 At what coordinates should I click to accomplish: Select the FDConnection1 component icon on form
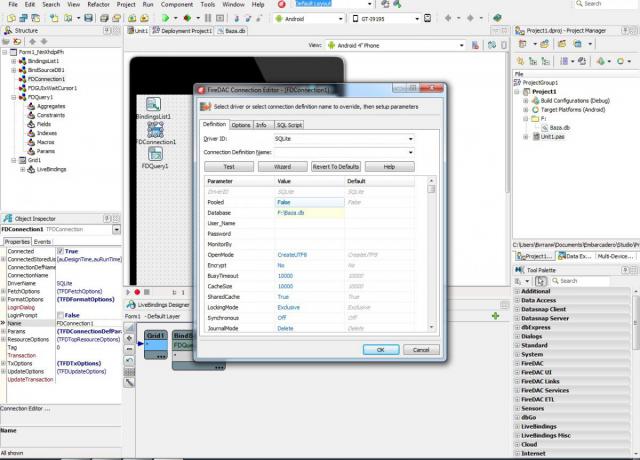(x=156, y=130)
